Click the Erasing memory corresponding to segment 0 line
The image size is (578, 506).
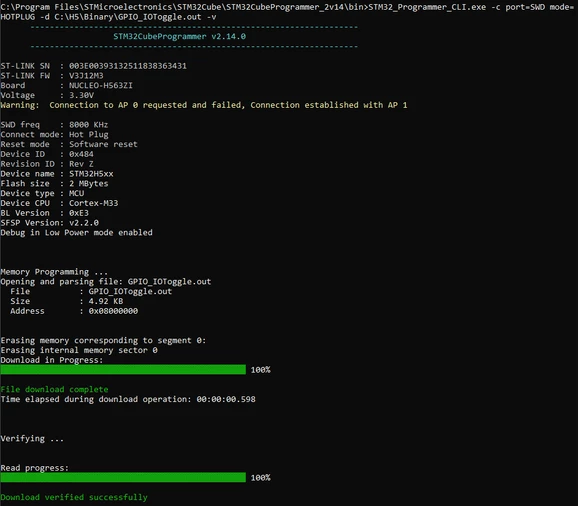coord(103,341)
